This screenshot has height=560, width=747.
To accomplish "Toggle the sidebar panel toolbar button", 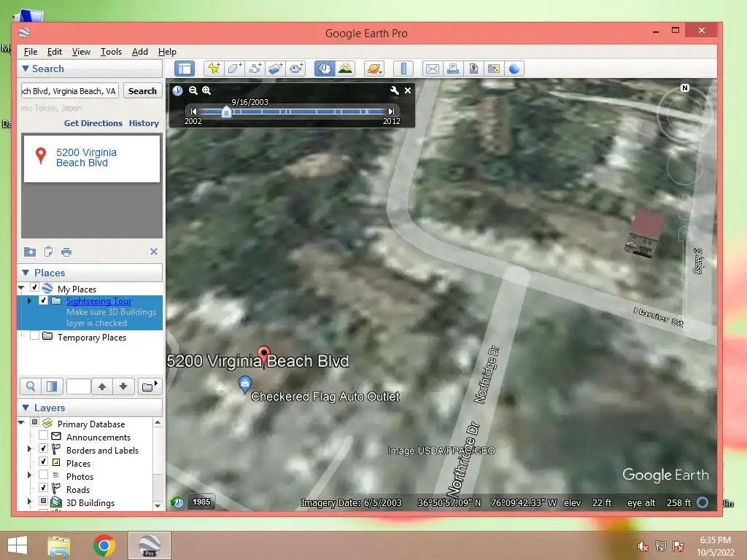I will coord(185,69).
